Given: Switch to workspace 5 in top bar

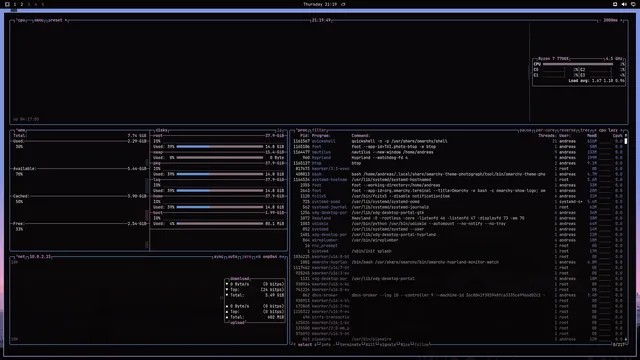Looking at the screenshot, I should point(42,4).
